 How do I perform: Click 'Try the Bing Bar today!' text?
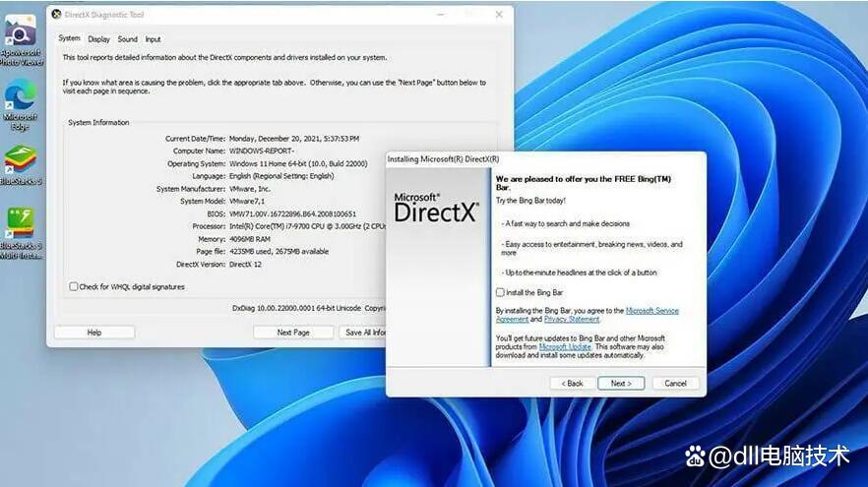tap(530, 201)
